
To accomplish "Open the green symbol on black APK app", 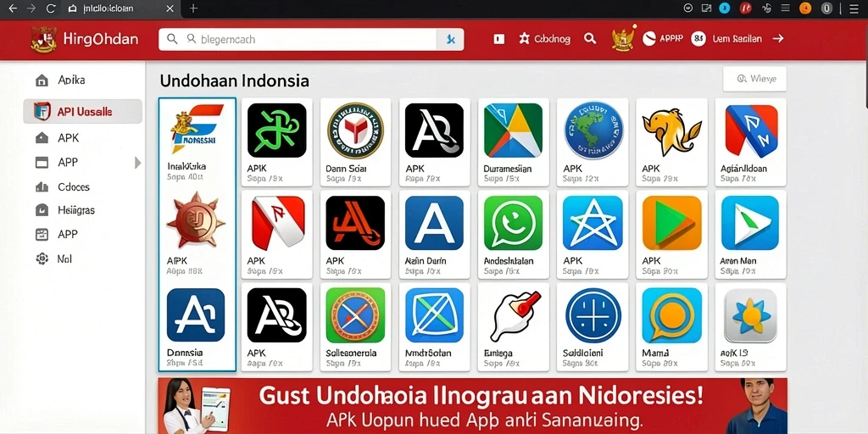I will 277,142.
